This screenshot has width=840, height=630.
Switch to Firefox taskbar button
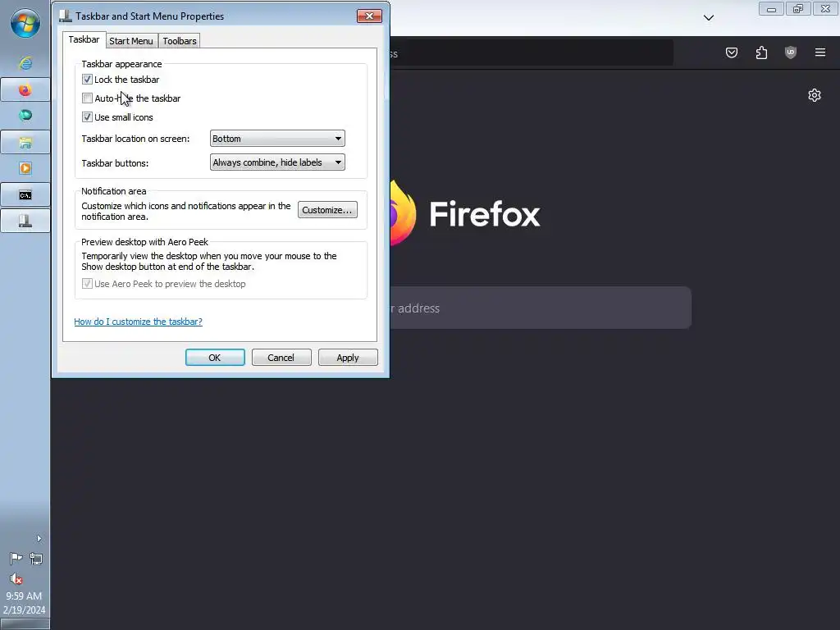[25, 89]
